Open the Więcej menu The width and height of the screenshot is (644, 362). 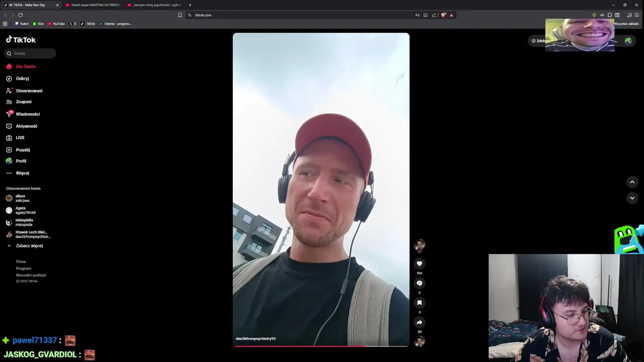(x=23, y=173)
